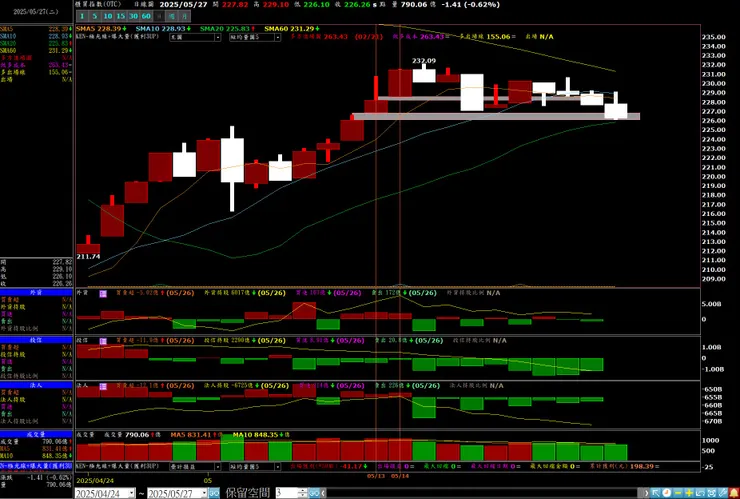This screenshot has height=499, width=740.
Task: Select the 10-minute timeframe button
Action: (108, 16)
